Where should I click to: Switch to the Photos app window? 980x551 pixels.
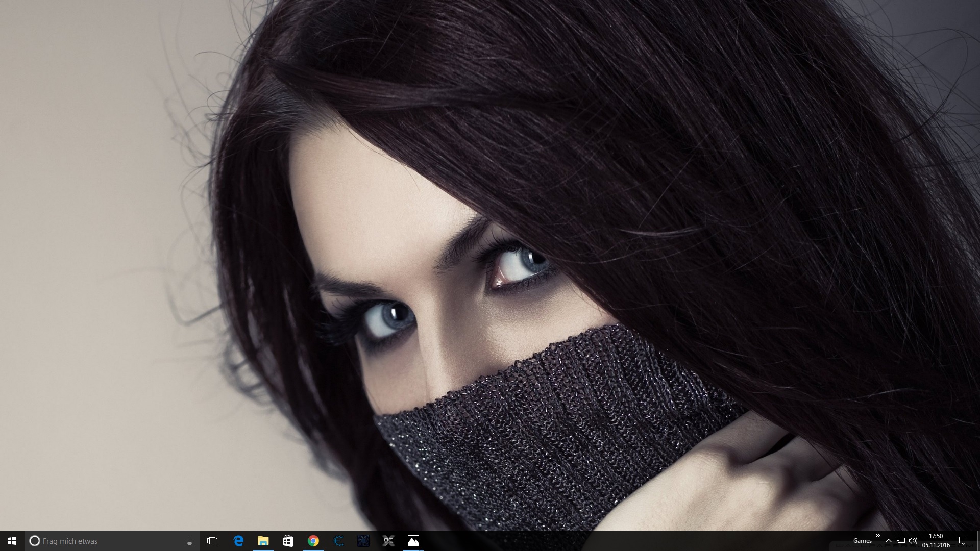pyautogui.click(x=413, y=541)
